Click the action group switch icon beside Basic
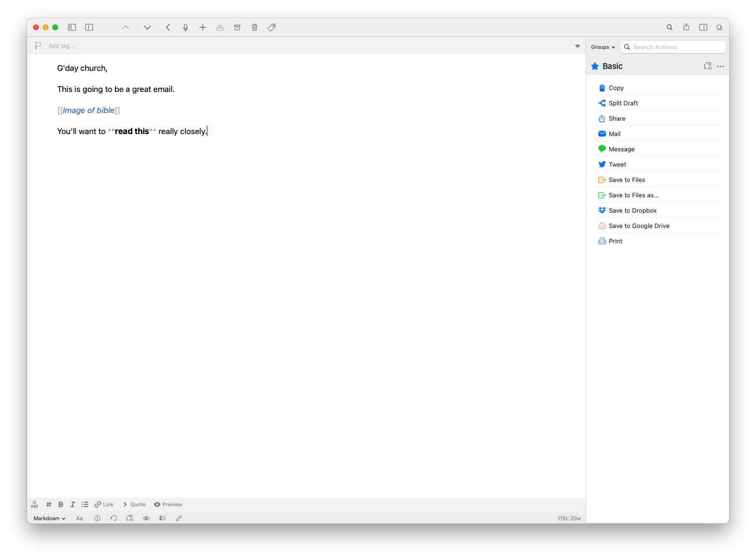The height and width of the screenshot is (559, 756). pos(708,66)
